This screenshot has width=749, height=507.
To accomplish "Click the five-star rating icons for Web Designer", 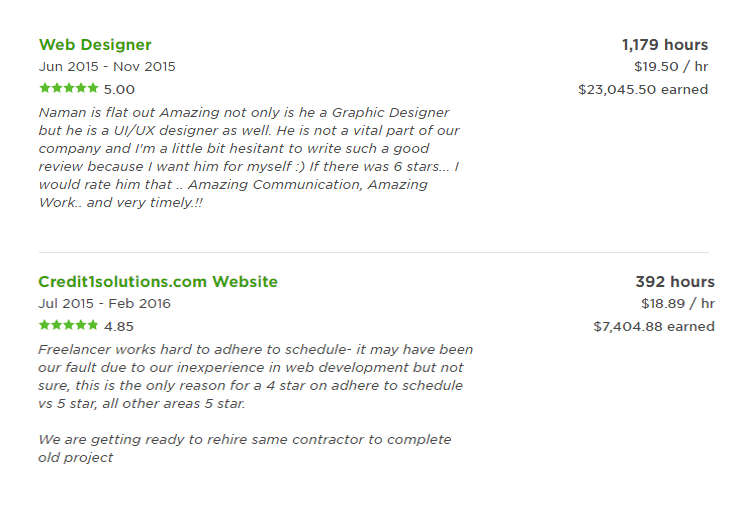I will [x=69, y=88].
